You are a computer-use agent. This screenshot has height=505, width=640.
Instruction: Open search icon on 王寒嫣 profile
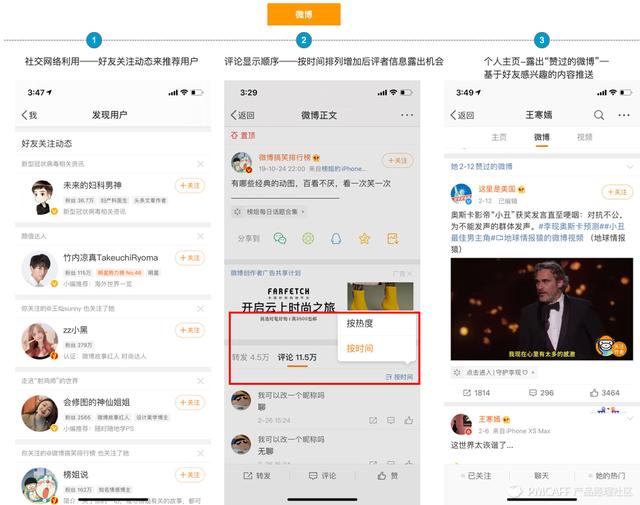[x=599, y=115]
